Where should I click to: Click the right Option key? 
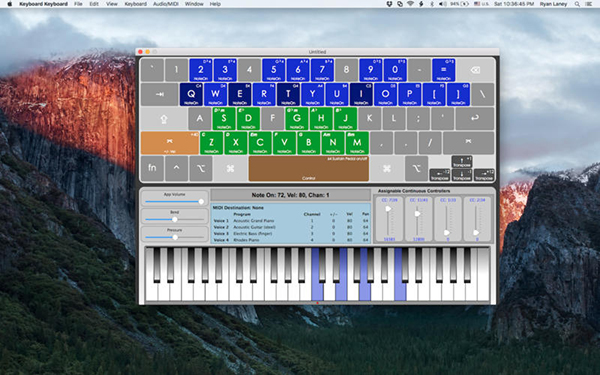click(416, 168)
